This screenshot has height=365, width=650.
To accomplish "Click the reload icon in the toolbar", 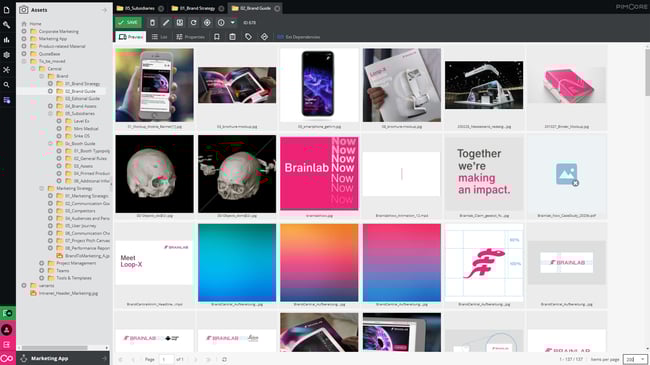I will [x=193, y=23].
